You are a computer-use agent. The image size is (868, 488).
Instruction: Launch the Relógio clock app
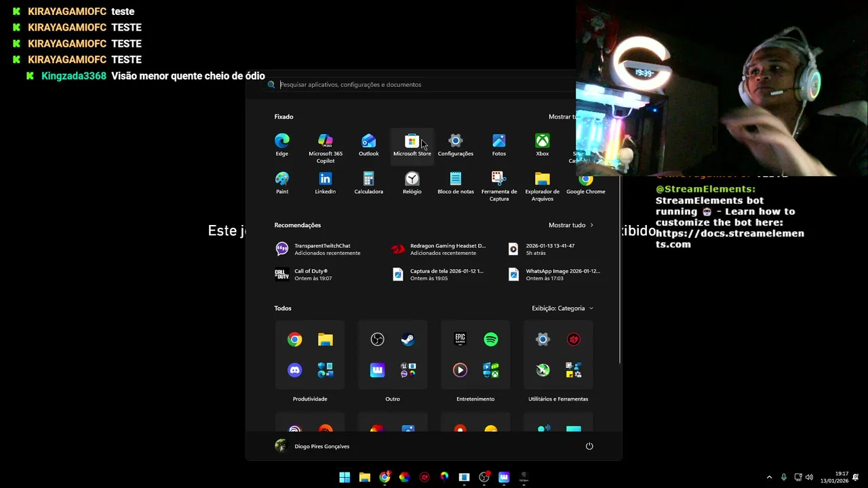(x=412, y=183)
